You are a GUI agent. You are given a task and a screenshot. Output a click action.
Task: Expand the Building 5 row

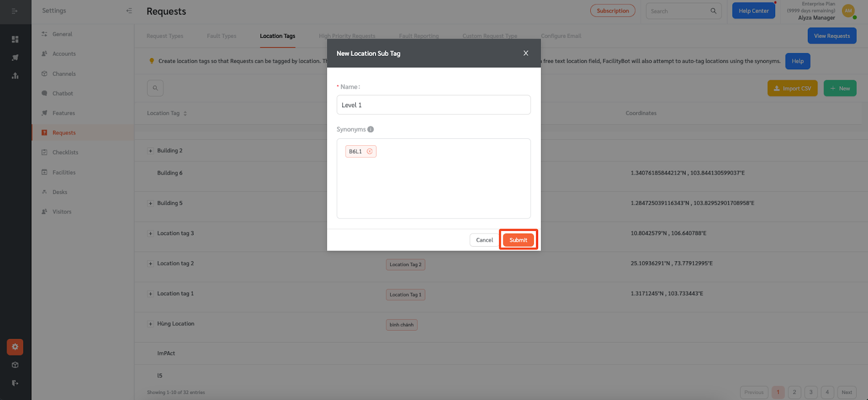[150, 203]
